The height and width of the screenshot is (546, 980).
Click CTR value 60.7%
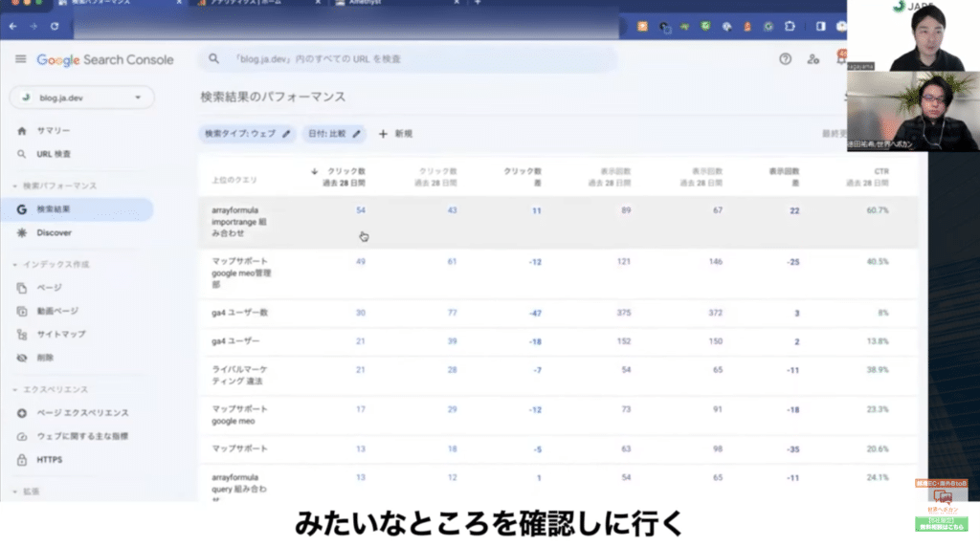coord(878,210)
